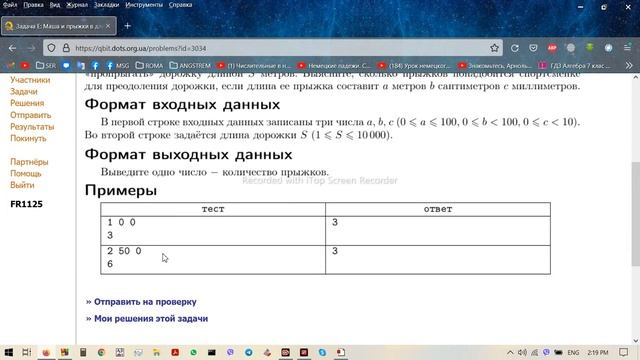Screen dimensions: 640x360
Task: Open the Закладки menu
Action: (106, 5)
